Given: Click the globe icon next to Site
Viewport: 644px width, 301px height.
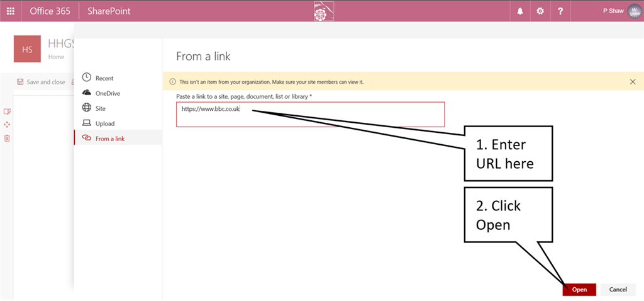Looking at the screenshot, I should coord(87,108).
